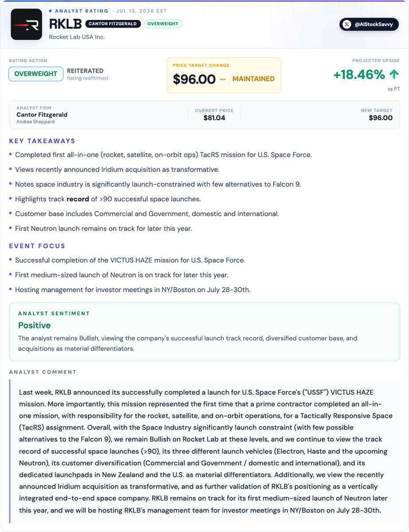Click the $81.04 current price value
The height and width of the screenshot is (532, 409).
coord(214,118)
